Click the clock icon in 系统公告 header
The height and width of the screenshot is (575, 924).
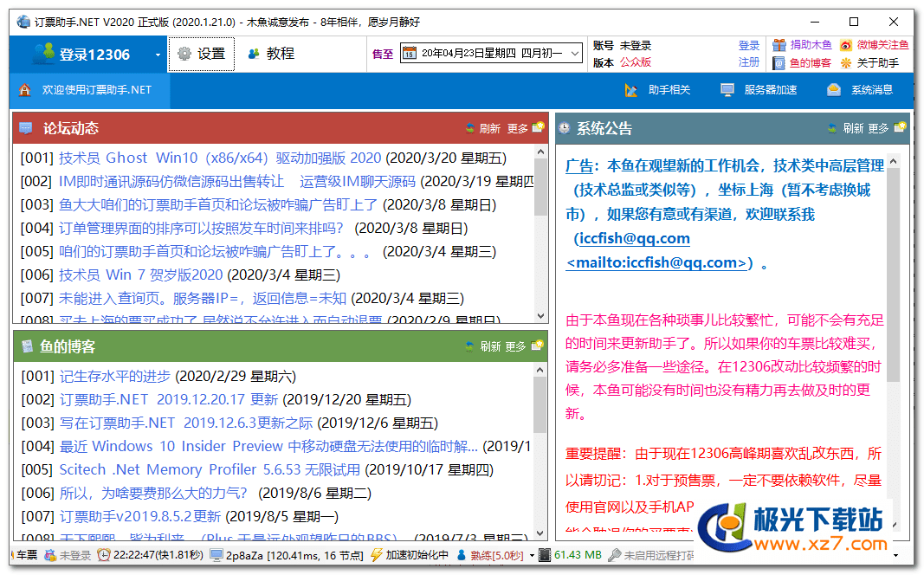tap(565, 128)
